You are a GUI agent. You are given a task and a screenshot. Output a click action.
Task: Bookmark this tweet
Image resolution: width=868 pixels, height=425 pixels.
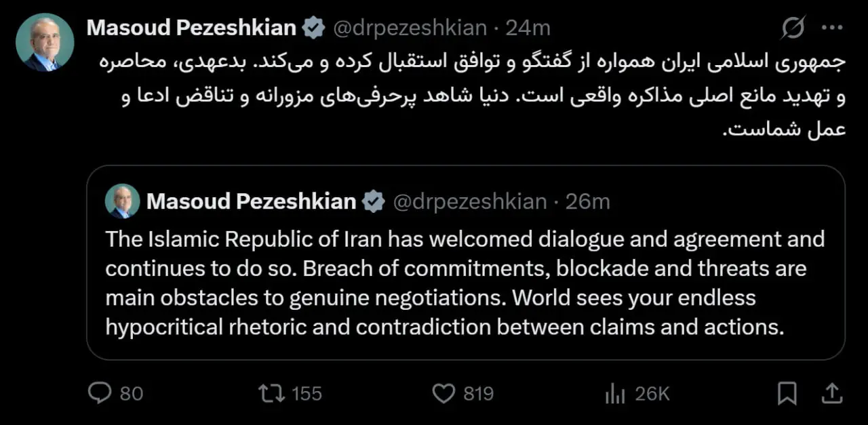787,393
